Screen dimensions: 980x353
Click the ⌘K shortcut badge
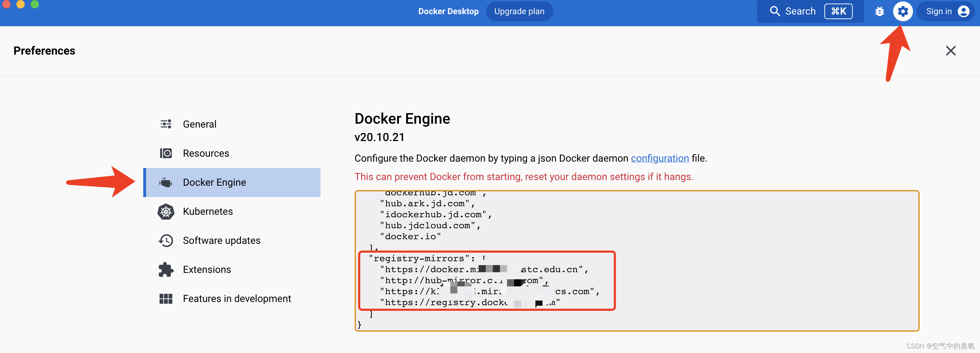coord(838,11)
